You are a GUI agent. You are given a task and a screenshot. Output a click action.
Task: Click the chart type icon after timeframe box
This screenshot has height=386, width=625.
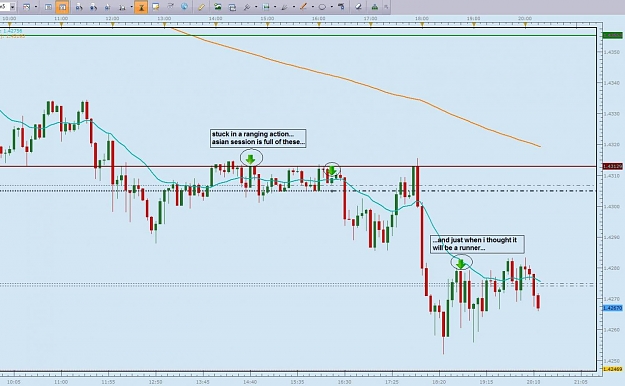point(27,7)
